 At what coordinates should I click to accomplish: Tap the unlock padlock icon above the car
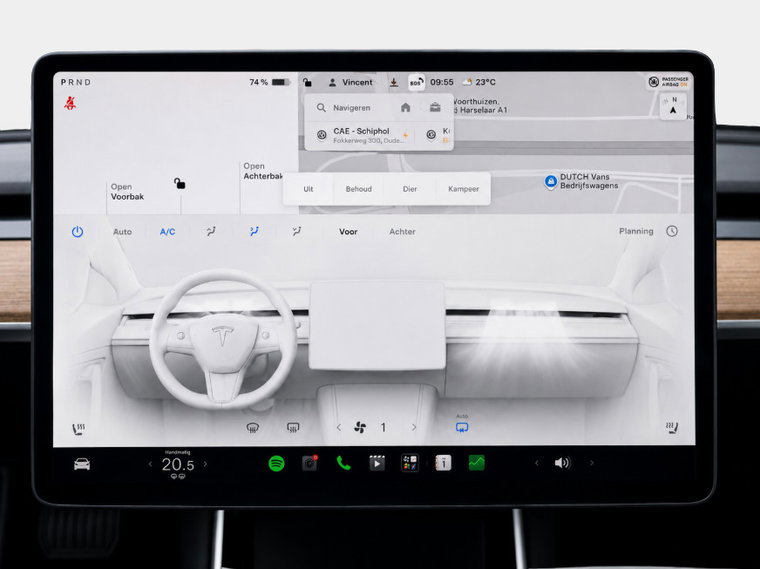coord(179,183)
